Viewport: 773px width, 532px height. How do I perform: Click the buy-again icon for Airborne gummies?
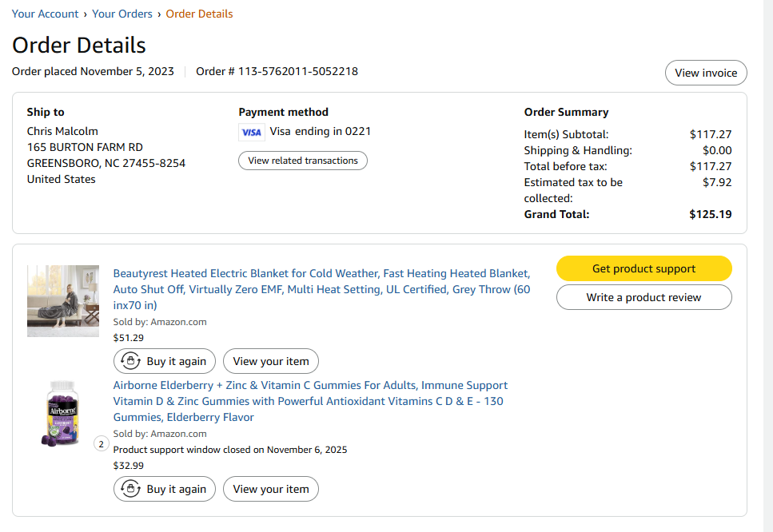tap(130, 489)
